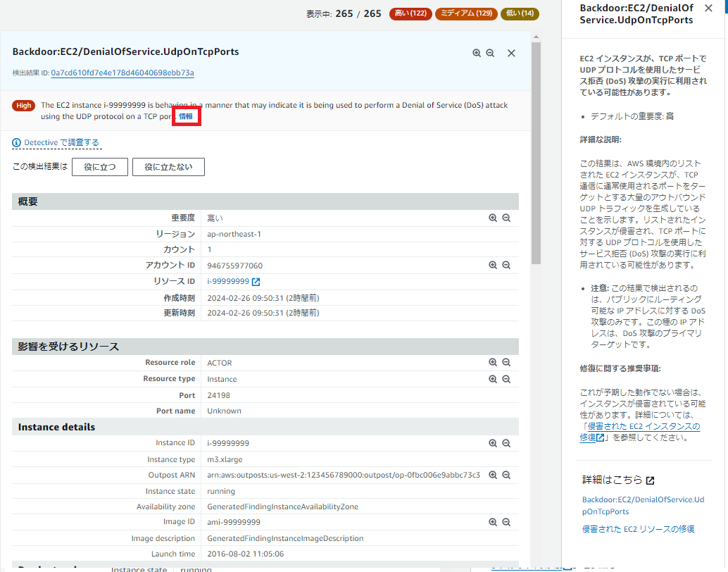Click the Detective info circle icon
728x572 pixels.
click(16, 143)
